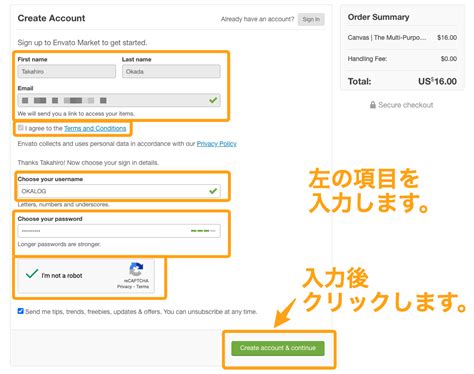Click the username field green checkmark
The image size is (474, 374).
[x=213, y=191]
